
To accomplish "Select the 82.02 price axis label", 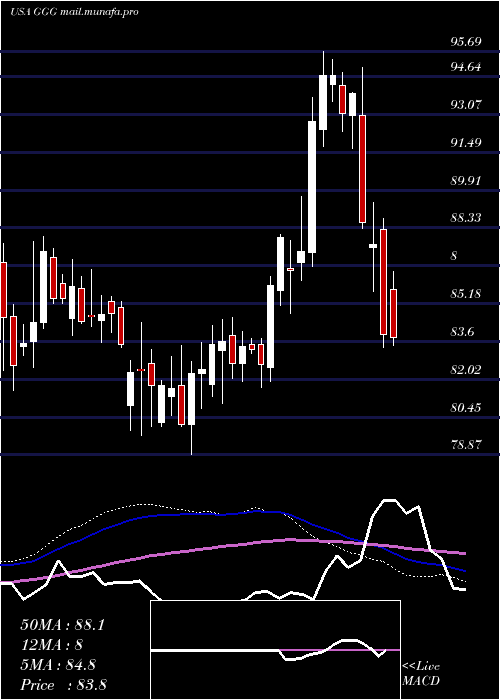I will [466, 370].
